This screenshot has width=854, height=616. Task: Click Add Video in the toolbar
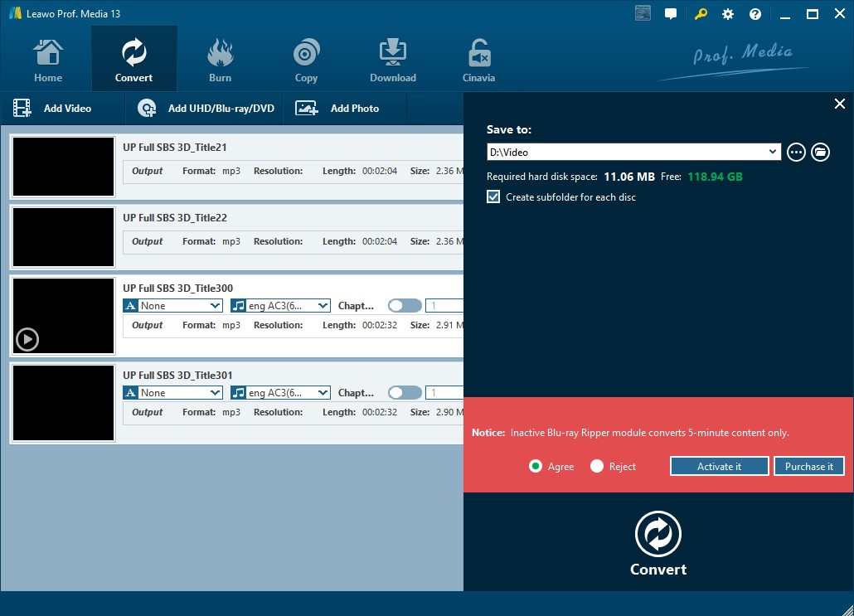53,109
